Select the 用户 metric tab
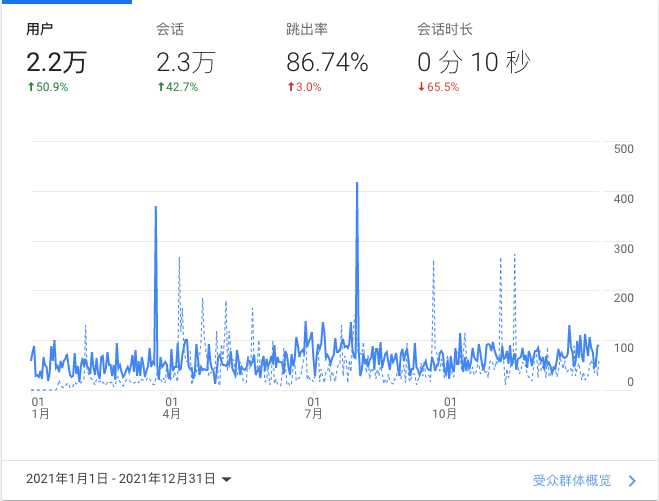 click(40, 29)
